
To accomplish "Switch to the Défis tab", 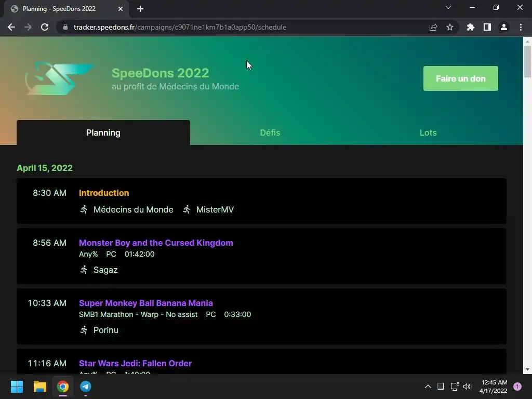I will tap(270, 132).
